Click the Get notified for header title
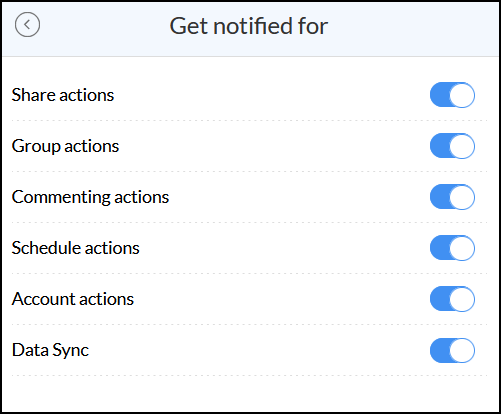This screenshot has height=414, width=501. (x=249, y=26)
